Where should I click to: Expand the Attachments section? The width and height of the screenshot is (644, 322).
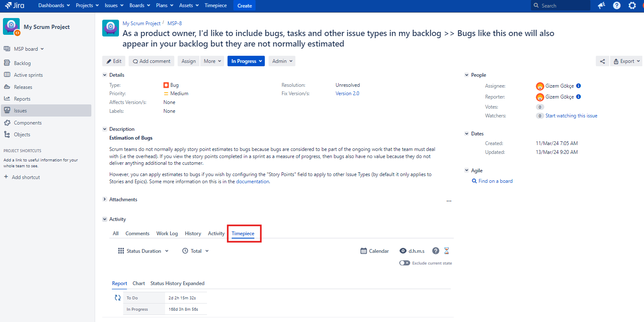[105, 200]
